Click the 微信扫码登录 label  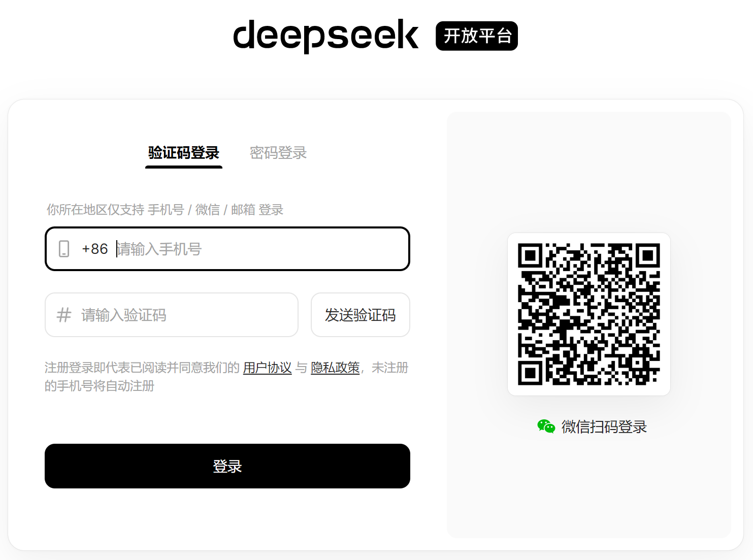[604, 426]
